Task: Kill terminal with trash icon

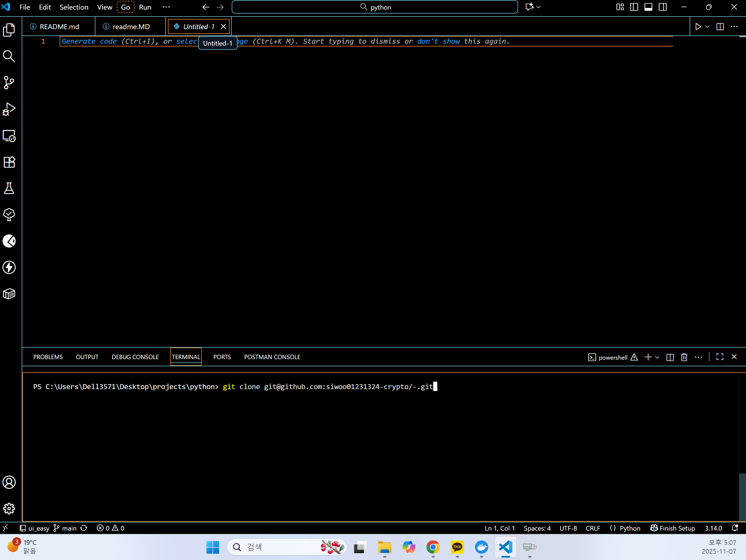Action: [684, 357]
